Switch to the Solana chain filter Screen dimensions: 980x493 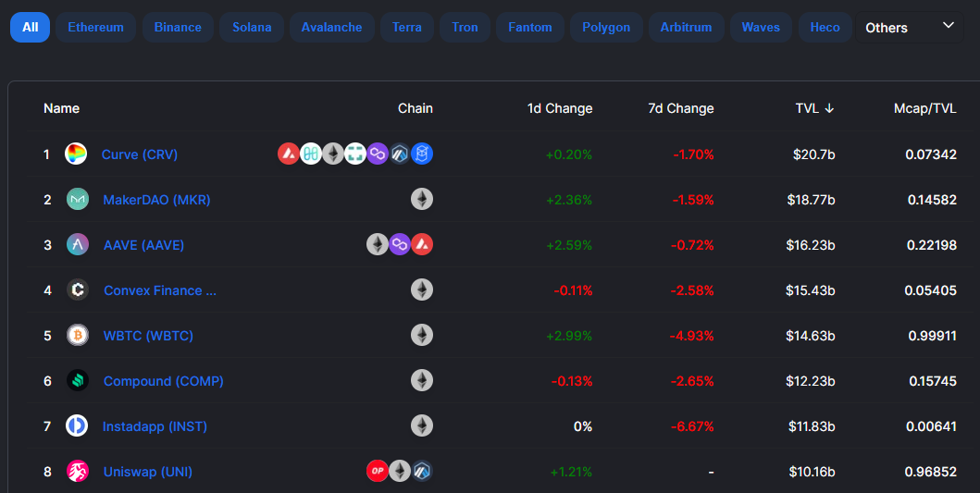(252, 28)
